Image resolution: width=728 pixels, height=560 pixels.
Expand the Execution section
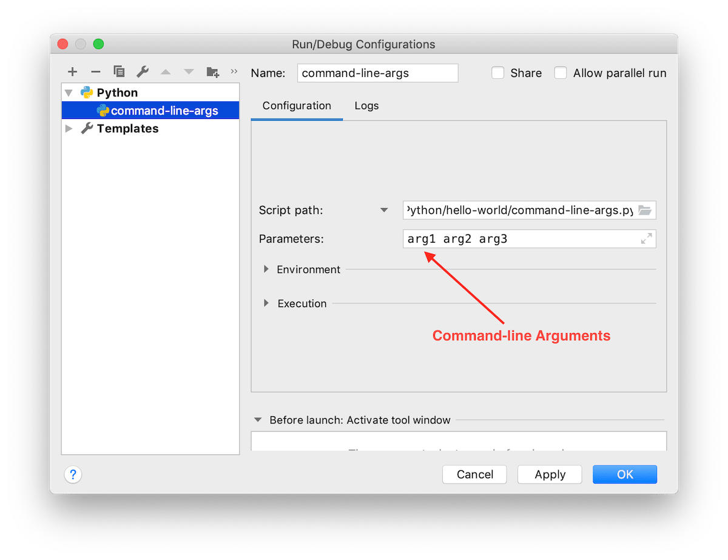pos(266,303)
